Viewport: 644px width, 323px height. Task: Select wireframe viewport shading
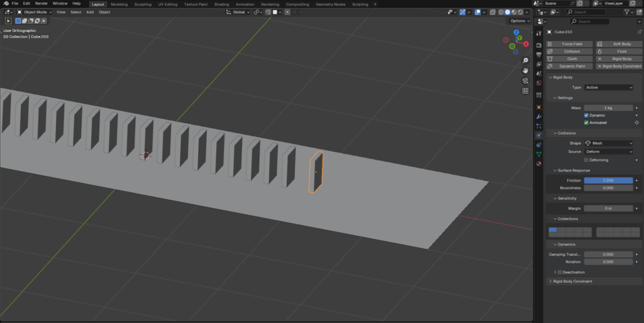pos(501,13)
